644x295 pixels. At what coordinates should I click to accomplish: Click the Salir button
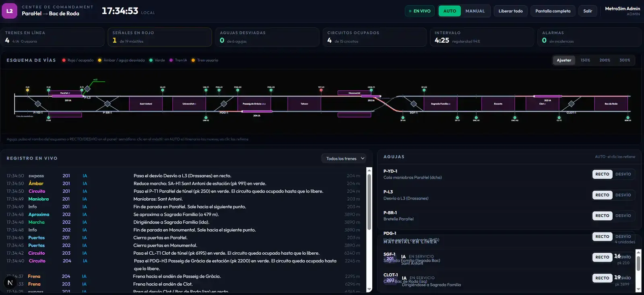pos(588,11)
